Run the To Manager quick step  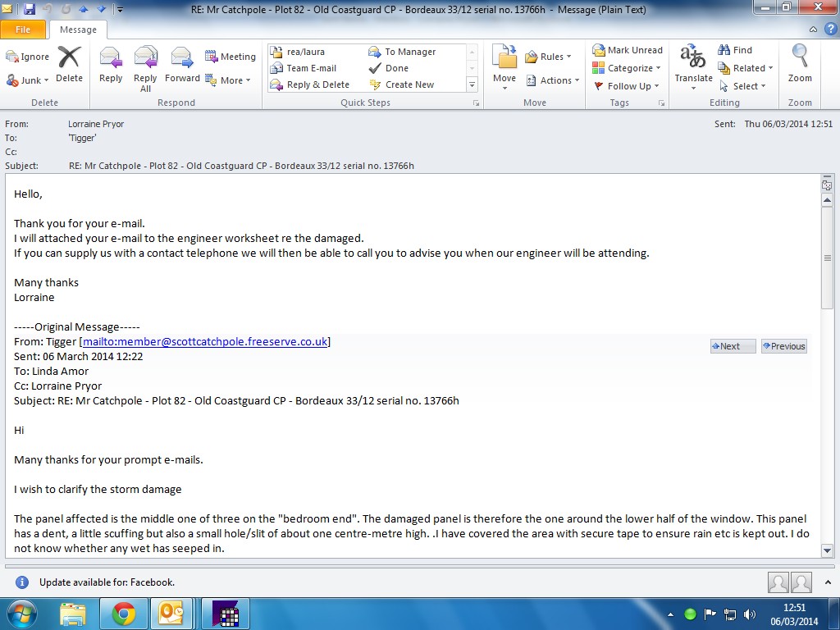pos(402,52)
